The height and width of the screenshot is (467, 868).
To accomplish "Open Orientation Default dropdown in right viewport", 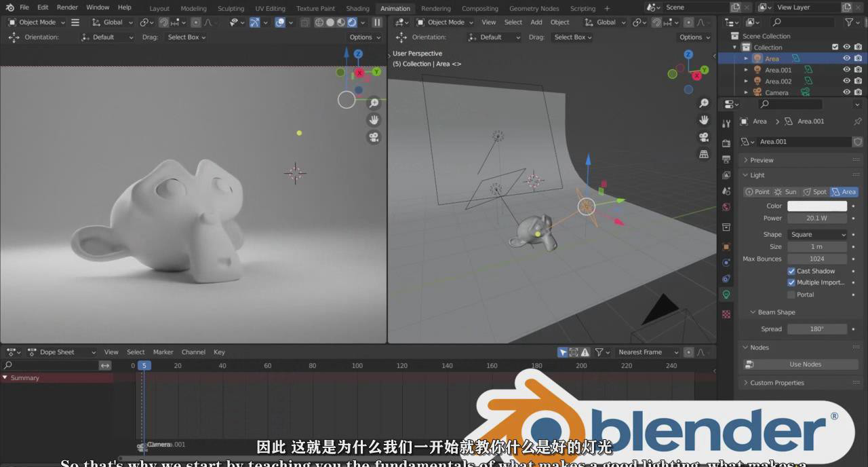I will click(494, 37).
